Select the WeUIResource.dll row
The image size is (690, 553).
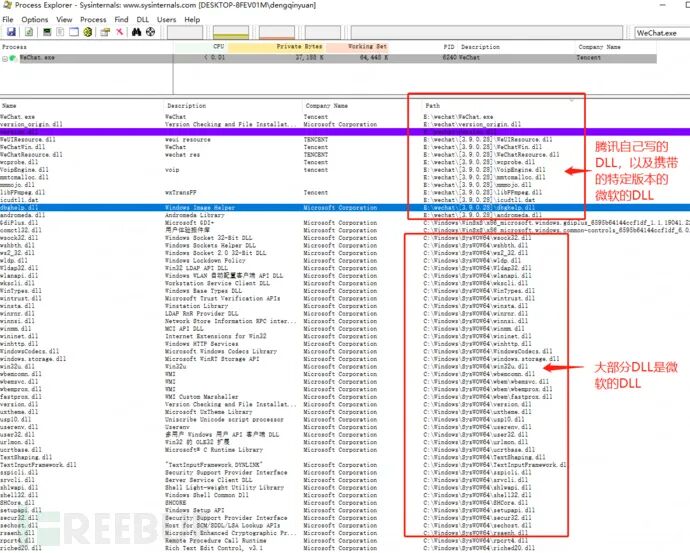345,139
